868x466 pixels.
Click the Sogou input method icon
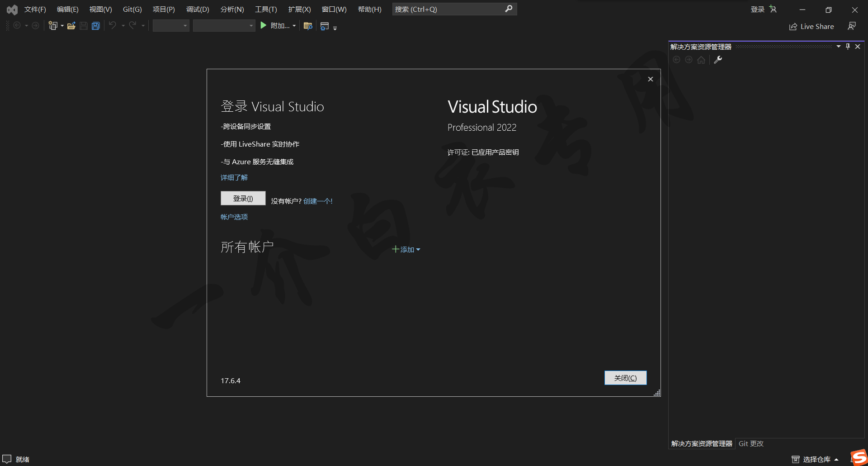[x=859, y=457]
